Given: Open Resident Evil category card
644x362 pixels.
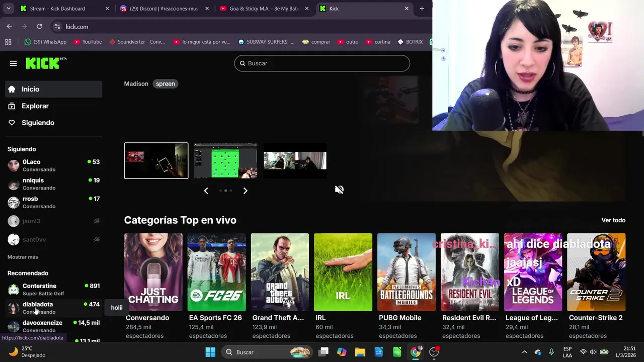Looking at the screenshot, I should point(470,272).
